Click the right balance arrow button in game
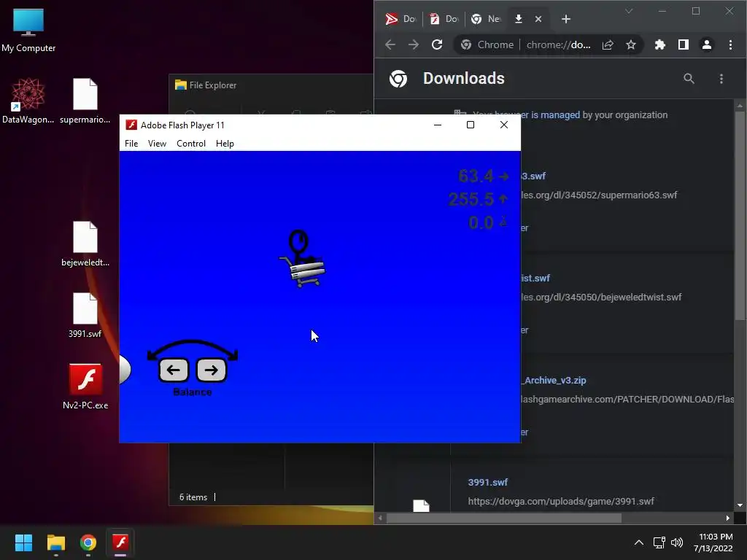Viewport: 747px width, 560px height. pyautogui.click(x=211, y=370)
